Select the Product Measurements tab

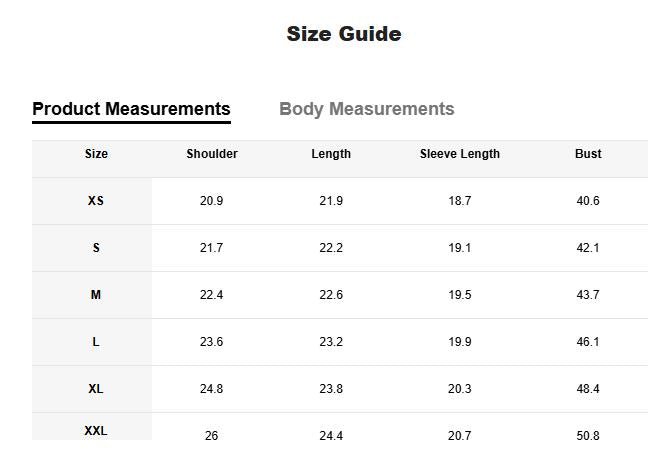131,109
